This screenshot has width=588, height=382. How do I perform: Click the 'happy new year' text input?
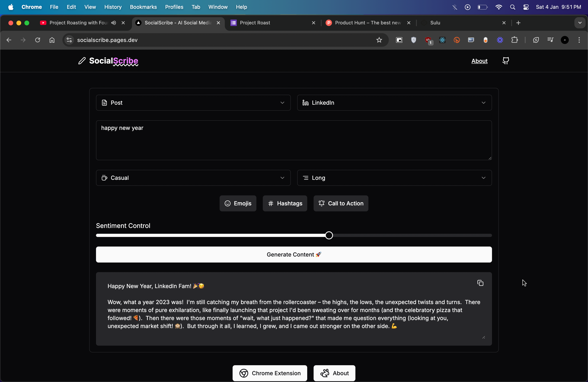click(294, 140)
